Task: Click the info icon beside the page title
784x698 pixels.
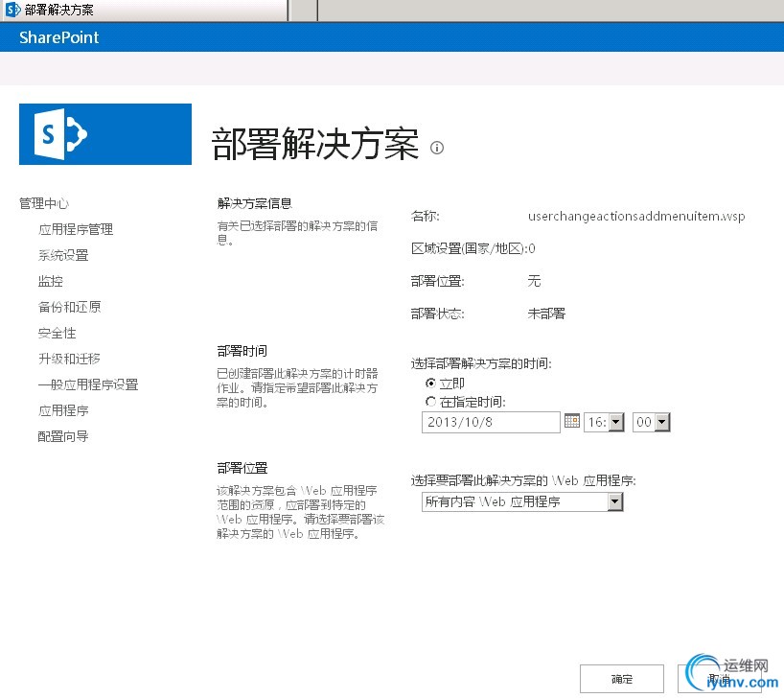Action: 437,148
